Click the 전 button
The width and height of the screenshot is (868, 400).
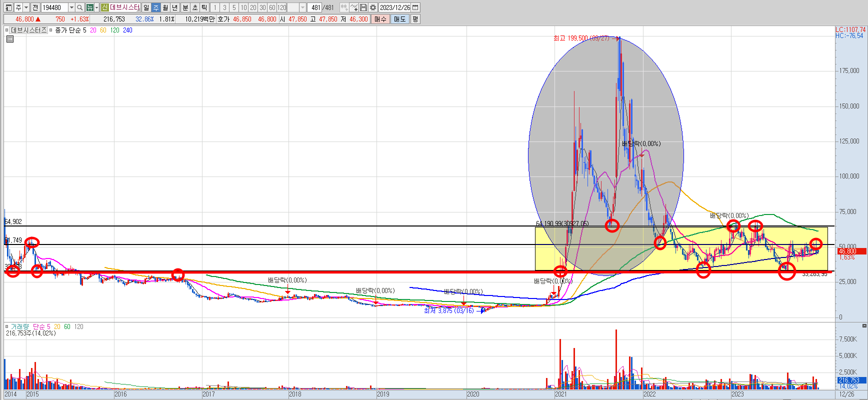pos(35,7)
